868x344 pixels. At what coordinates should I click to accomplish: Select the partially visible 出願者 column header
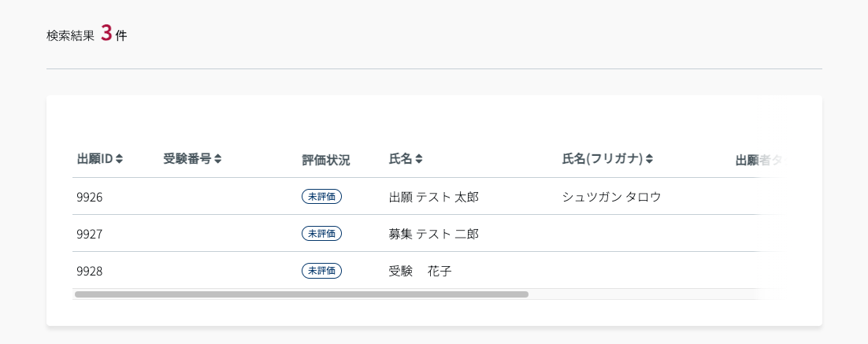(761, 161)
